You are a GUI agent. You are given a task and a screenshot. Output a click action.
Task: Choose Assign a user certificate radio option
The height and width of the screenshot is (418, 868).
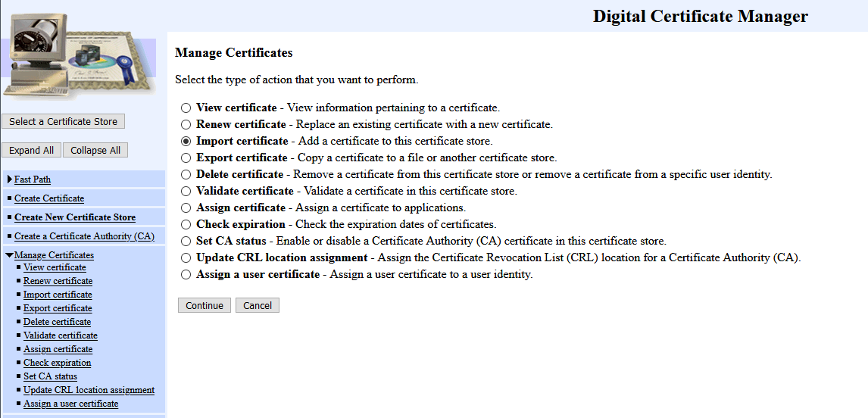point(186,275)
